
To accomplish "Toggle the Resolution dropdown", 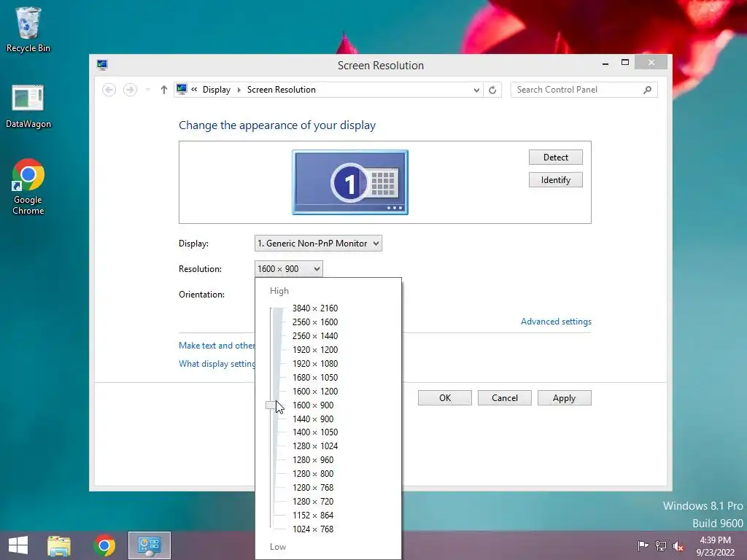I will (x=289, y=269).
